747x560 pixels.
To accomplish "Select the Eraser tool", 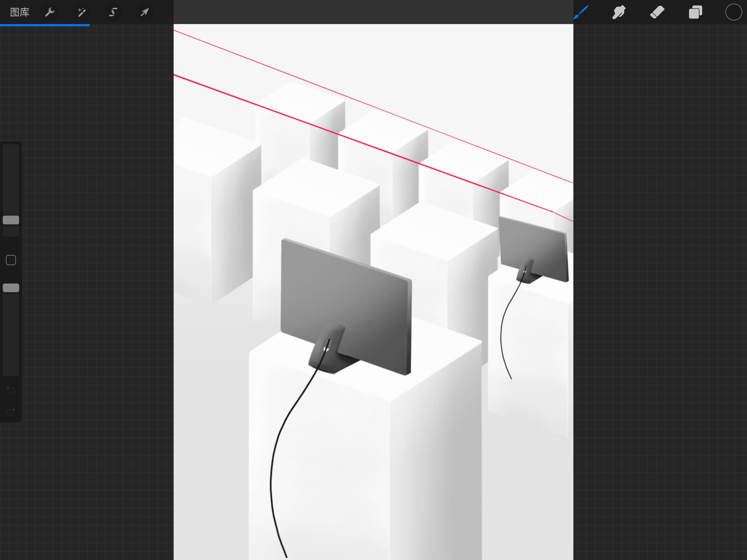I will (657, 13).
